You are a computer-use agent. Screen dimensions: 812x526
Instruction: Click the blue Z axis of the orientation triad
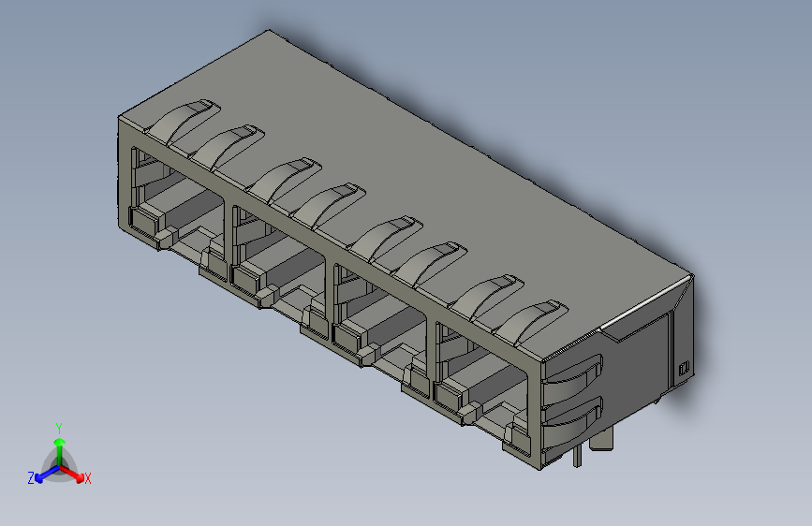47,475
